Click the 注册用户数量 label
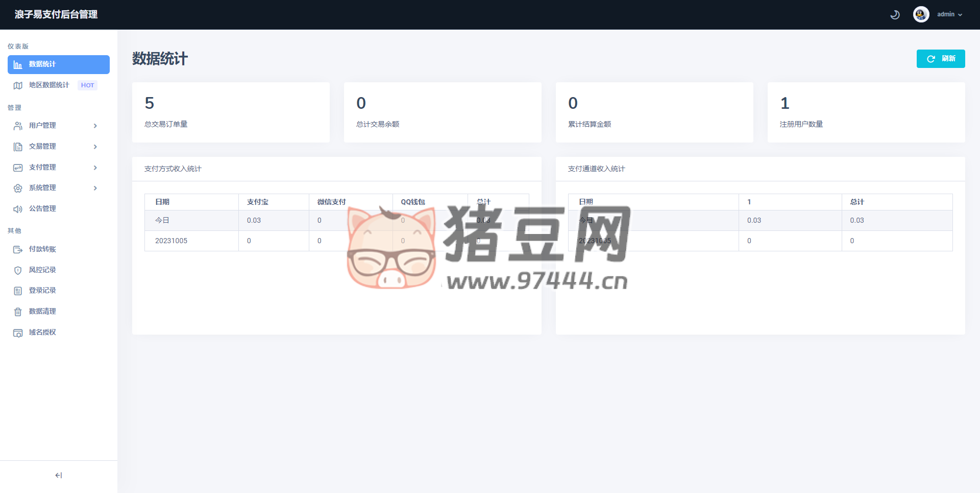This screenshot has width=980, height=493. coord(801,124)
